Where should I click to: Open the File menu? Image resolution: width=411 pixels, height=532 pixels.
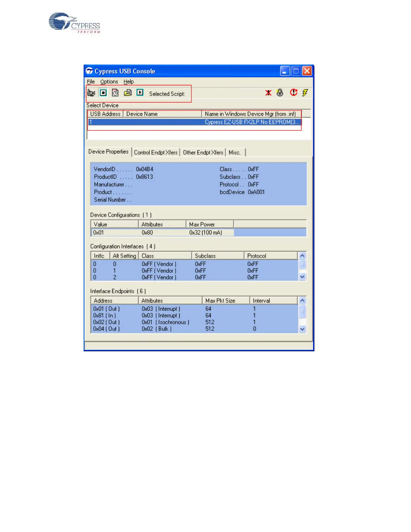[x=91, y=82]
